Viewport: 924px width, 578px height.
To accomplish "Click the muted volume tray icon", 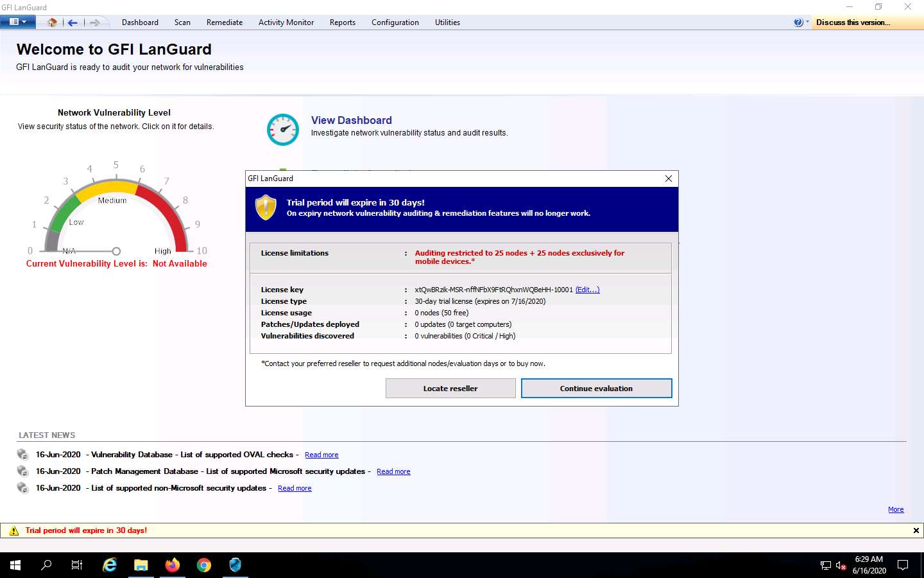I will coord(841,566).
